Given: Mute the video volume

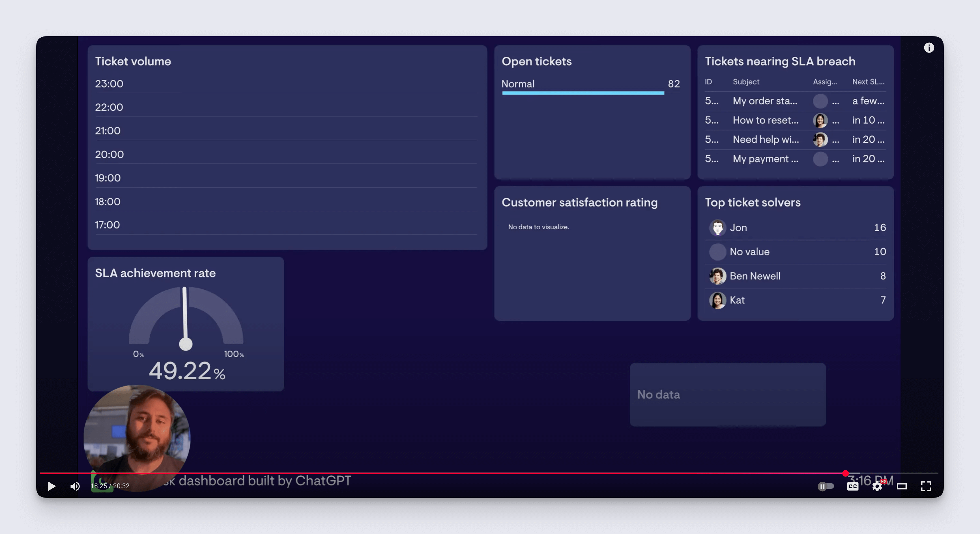Looking at the screenshot, I should [x=75, y=486].
